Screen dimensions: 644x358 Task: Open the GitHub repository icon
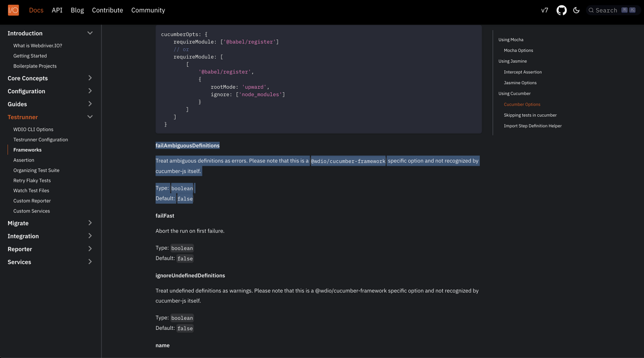click(x=561, y=10)
